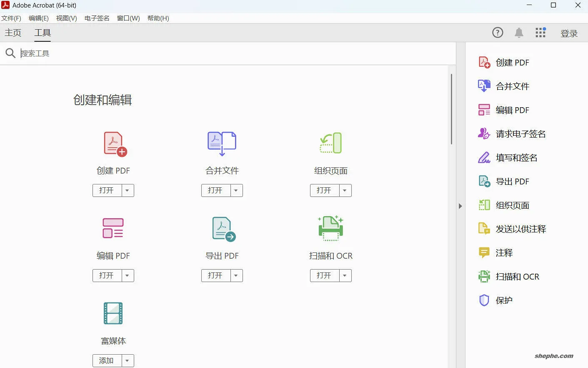The image size is (588, 368).
Task: Select 创建 PDF icon in right sidebar
Action: tap(484, 63)
